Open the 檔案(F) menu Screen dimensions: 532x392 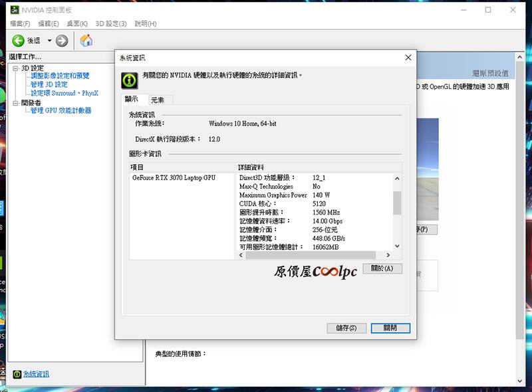(20, 23)
